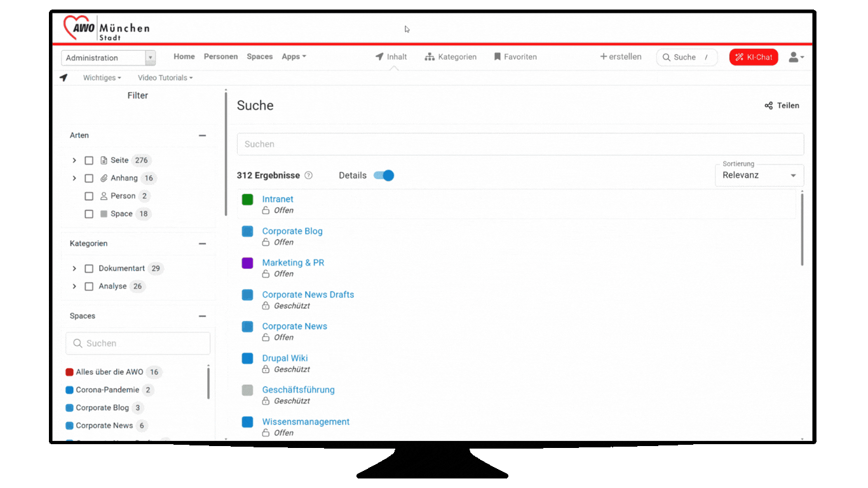The height and width of the screenshot is (488, 868).
Task: Expand the Dokumentart tree chevron
Action: [x=74, y=269]
